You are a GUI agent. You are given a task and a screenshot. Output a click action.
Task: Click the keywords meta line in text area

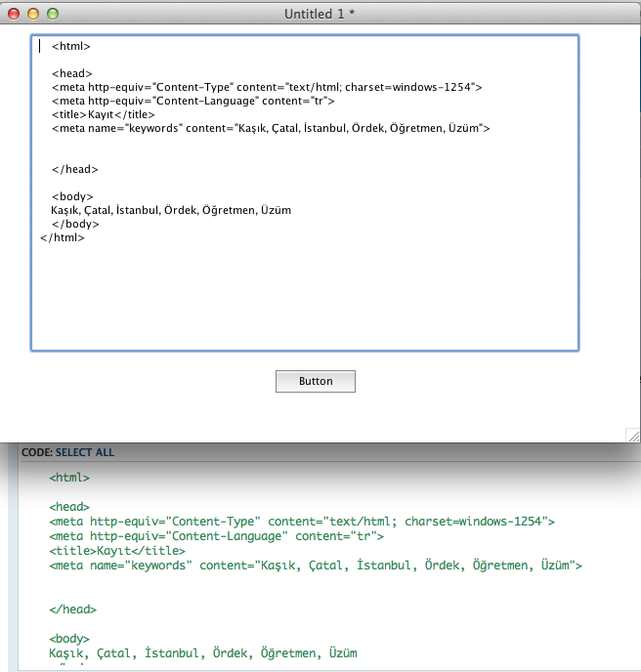pyautogui.click(x=270, y=128)
